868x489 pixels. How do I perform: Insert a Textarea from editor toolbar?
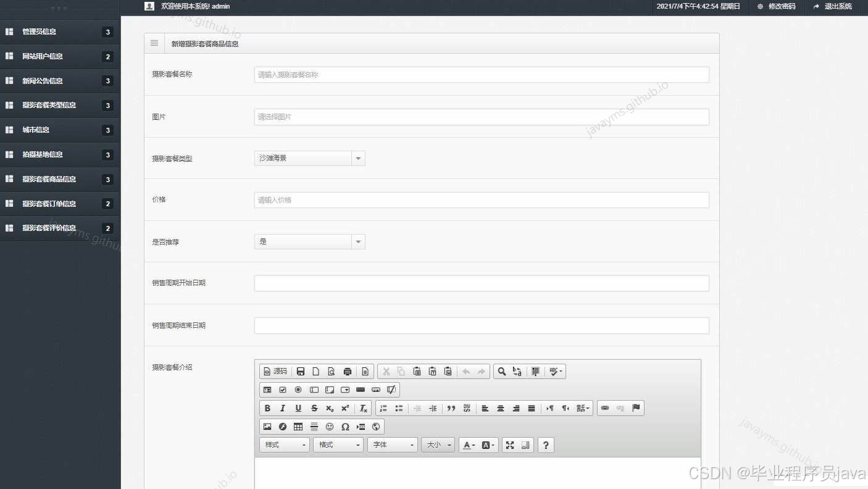point(330,390)
